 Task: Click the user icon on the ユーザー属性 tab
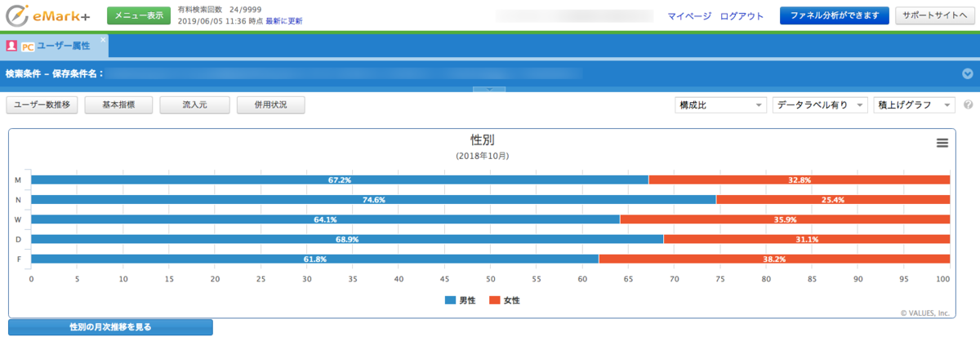tap(12, 46)
